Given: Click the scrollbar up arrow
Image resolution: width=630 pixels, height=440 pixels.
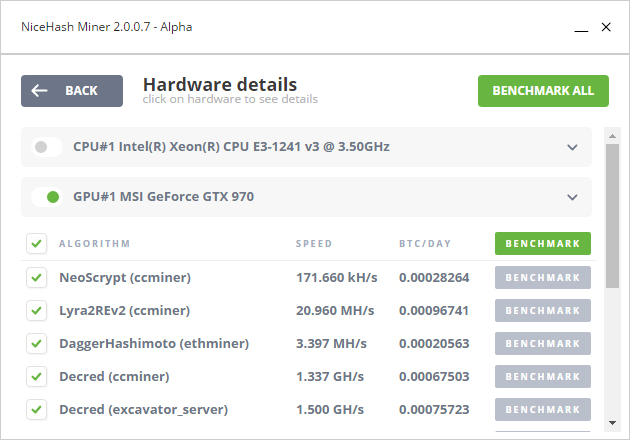Looking at the screenshot, I should click(612, 136).
